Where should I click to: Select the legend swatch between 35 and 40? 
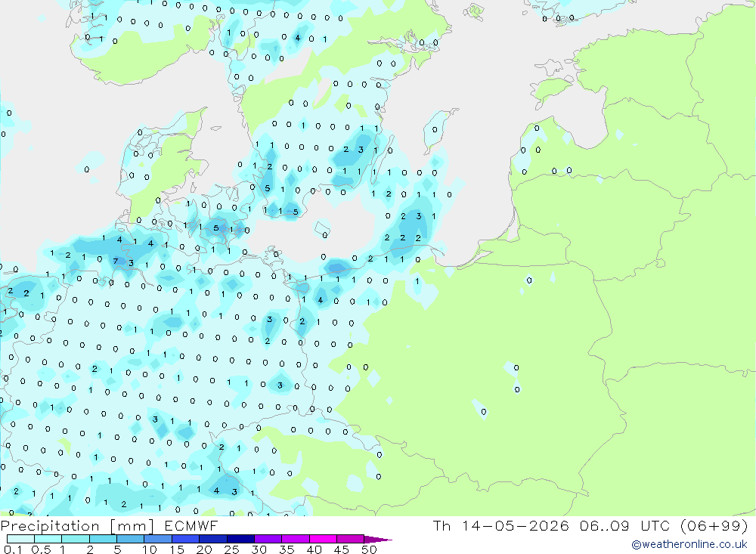(x=295, y=539)
